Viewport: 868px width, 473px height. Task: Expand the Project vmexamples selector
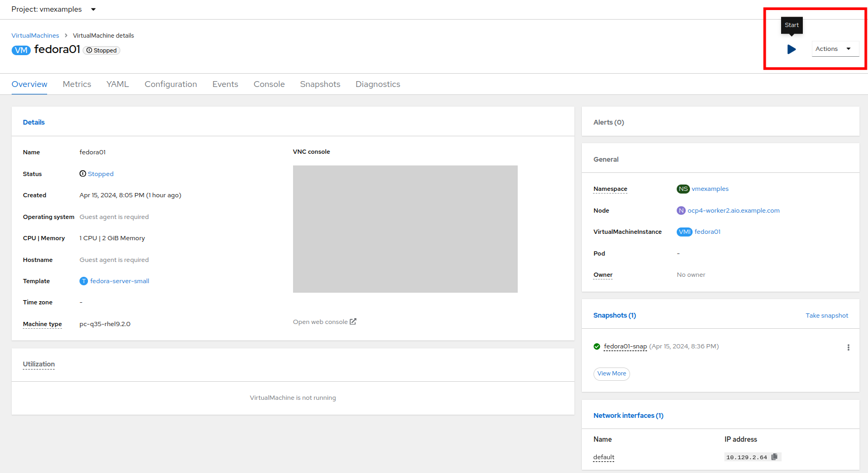click(x=54, y=9)
